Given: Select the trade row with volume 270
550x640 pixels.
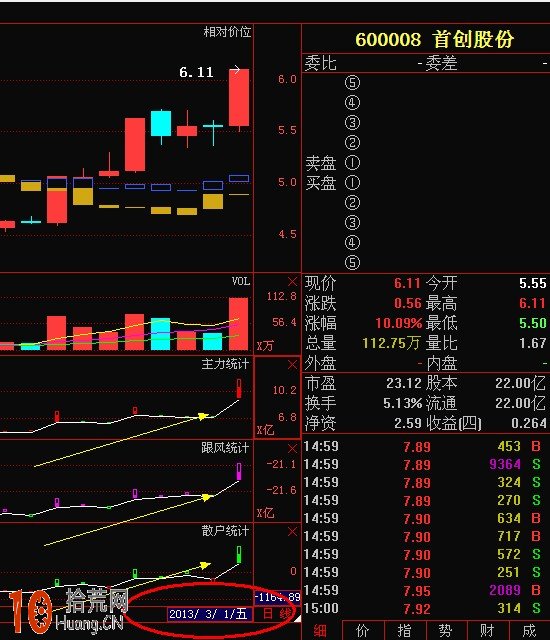Looking at the screenshot, I should point(425,500).
